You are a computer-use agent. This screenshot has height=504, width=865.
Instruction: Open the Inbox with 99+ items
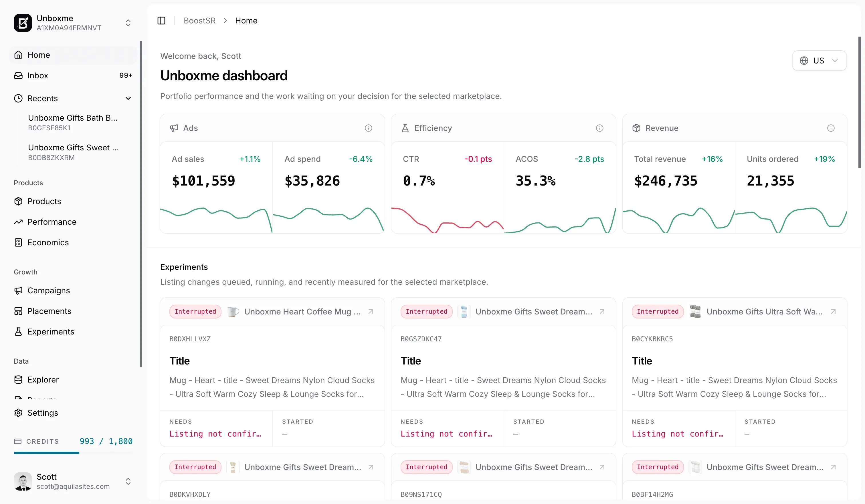coord(73,75)
